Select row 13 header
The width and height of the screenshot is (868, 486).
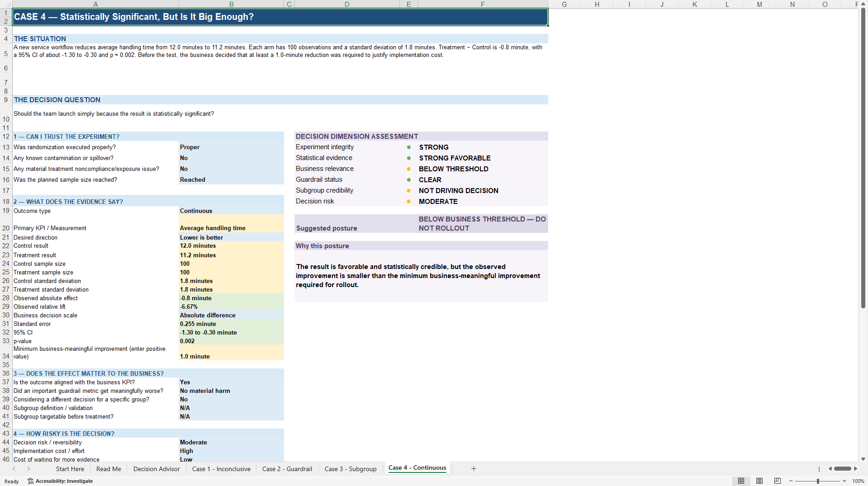pos(6,147)
